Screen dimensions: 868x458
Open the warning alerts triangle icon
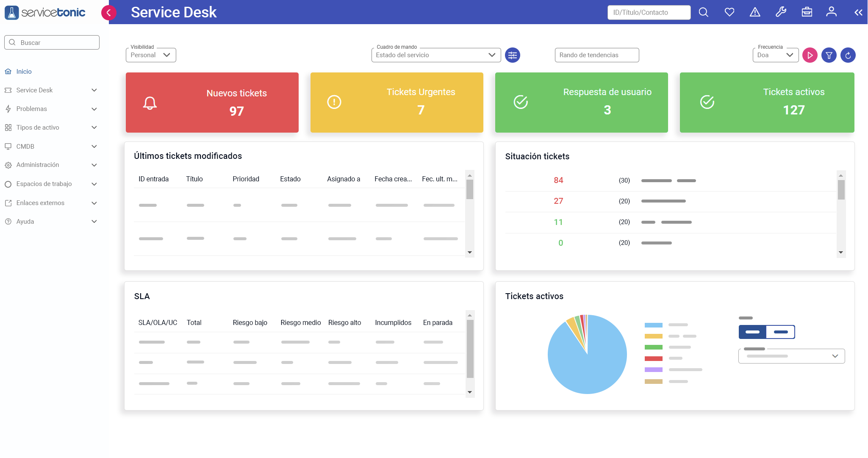pos(755,12)
